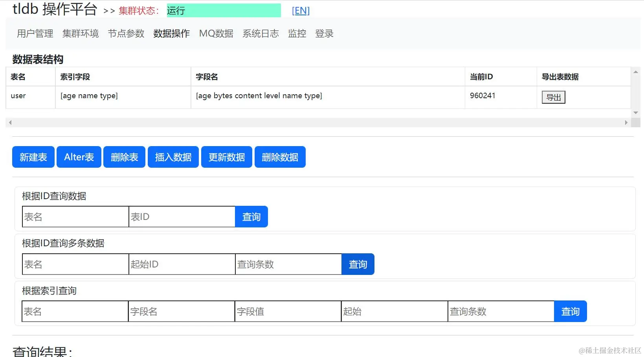Run 查询 in 根据ID查询数据 section

pyautogui.click(x=251, y=217)
